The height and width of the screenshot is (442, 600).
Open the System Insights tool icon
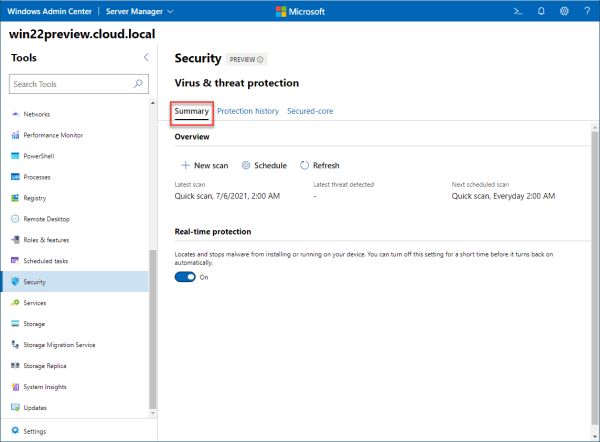[x=15, y=387]
